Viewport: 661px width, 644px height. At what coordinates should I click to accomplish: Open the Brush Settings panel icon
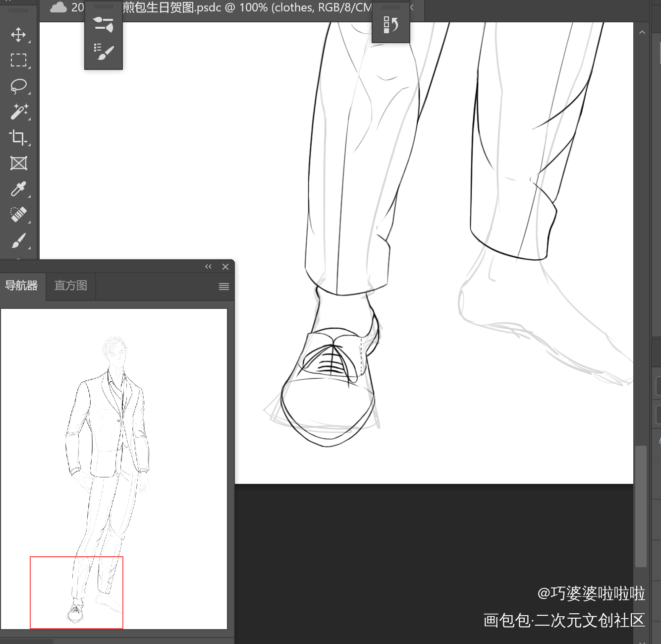click(x=104, y=24)
